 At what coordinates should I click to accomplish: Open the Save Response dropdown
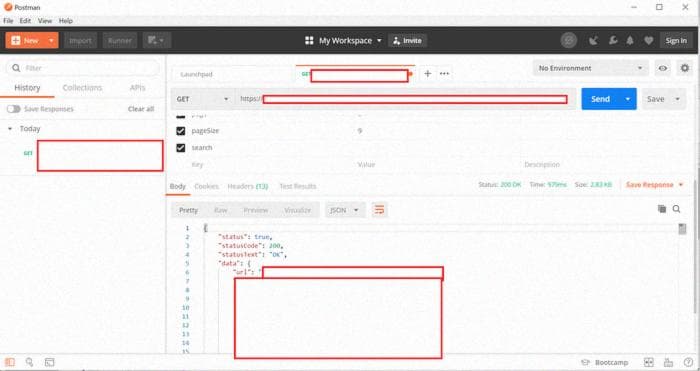(x=654, y=185)
